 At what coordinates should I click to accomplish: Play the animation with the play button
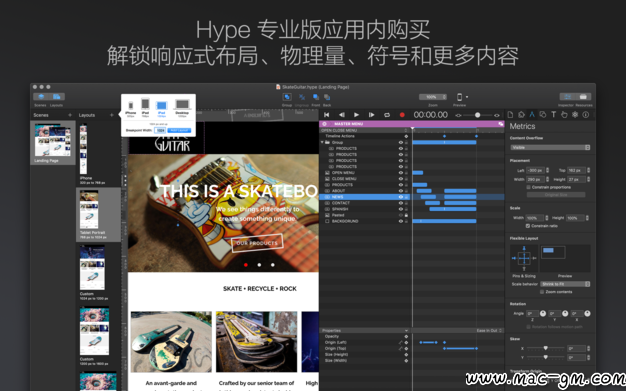357,115
